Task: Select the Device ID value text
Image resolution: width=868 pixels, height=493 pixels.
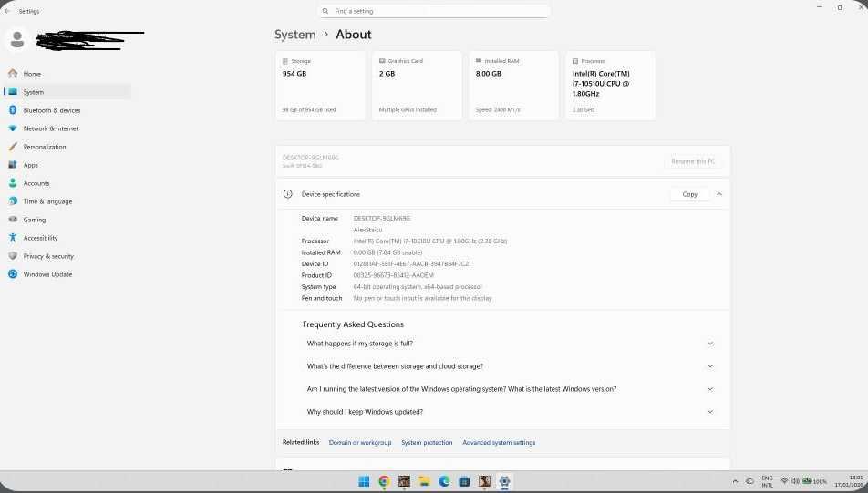Action: click(x=412, y=264)
